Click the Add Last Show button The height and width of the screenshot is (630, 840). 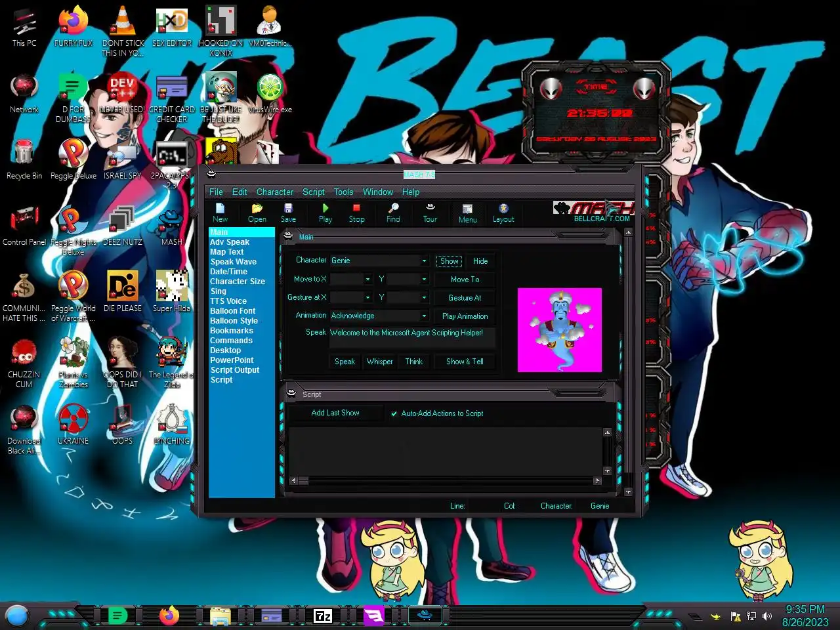click(x=335, y=413)
